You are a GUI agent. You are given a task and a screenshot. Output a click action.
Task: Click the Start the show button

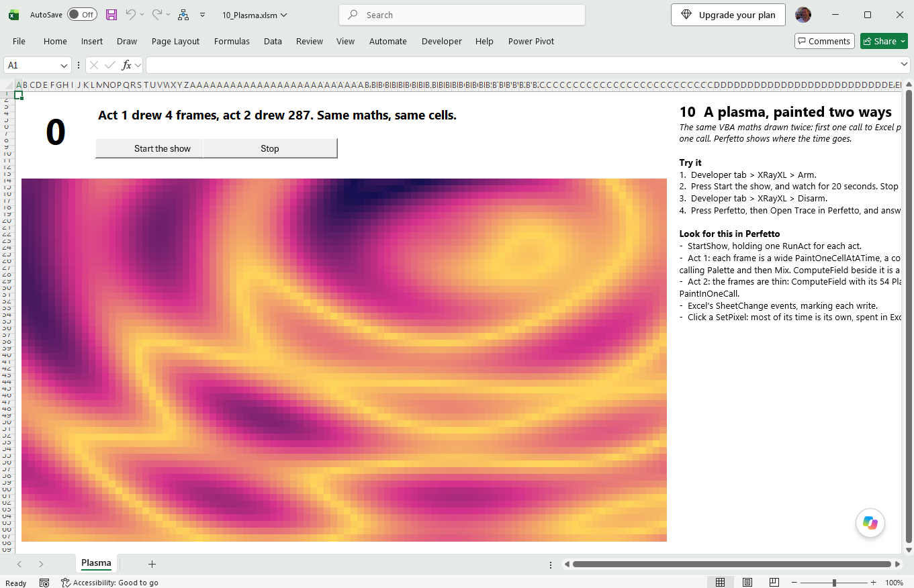(150, 148)
